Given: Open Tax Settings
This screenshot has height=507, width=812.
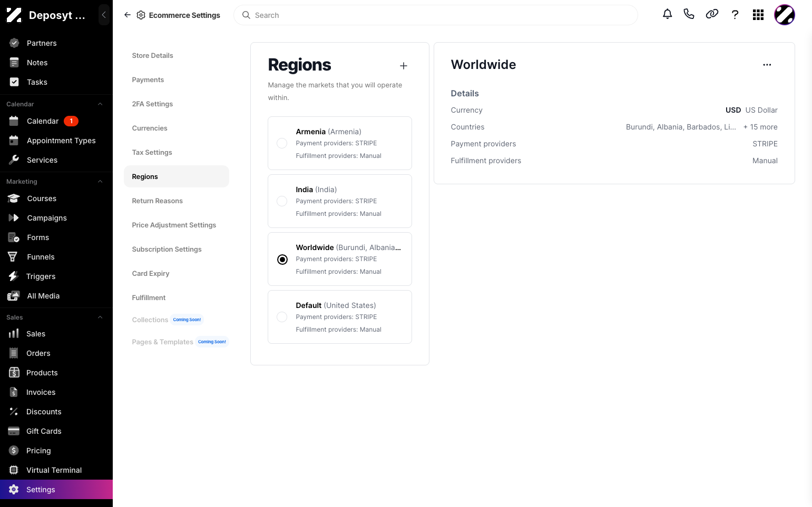Looking at the screenshot, I should pos(152,153).
